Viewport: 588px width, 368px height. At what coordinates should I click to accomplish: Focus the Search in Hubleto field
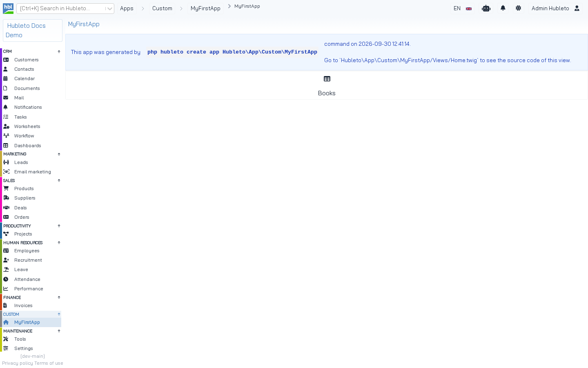point(61,9)
